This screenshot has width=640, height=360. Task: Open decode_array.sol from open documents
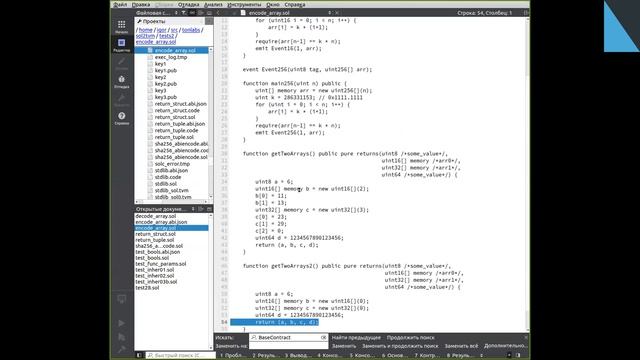coord(156,216)
